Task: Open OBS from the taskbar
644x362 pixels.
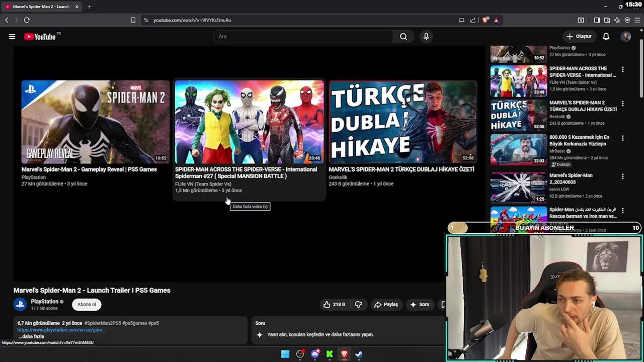Action: tap(300, 354)
